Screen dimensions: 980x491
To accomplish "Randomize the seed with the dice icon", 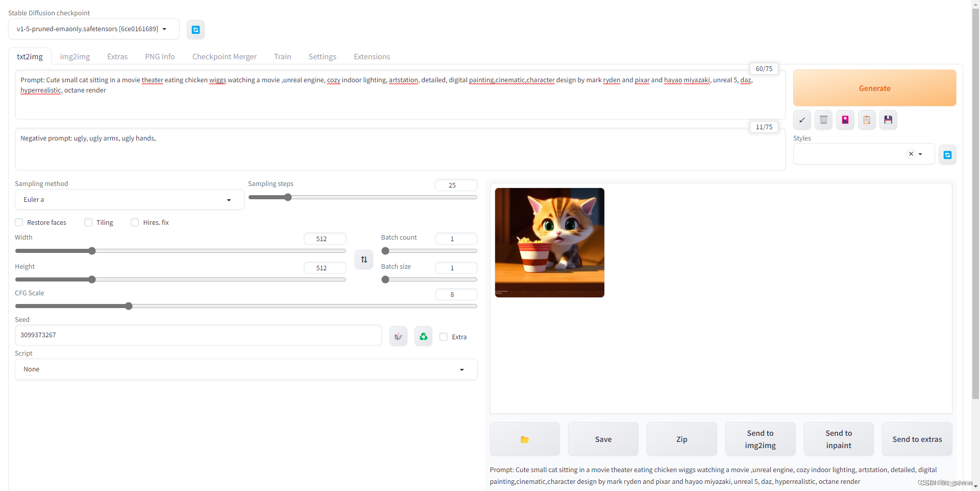I will pos(398,336).
